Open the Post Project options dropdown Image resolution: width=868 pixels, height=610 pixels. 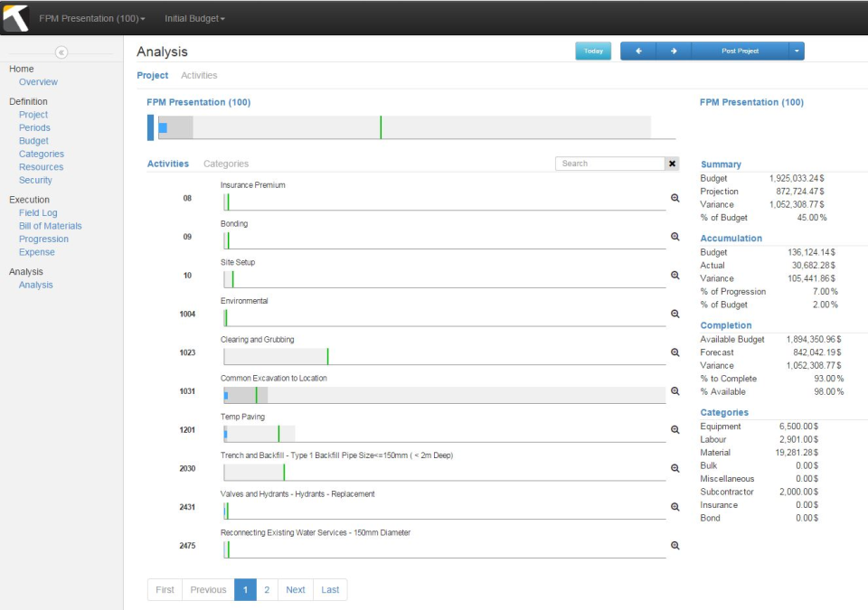[797, 51]
